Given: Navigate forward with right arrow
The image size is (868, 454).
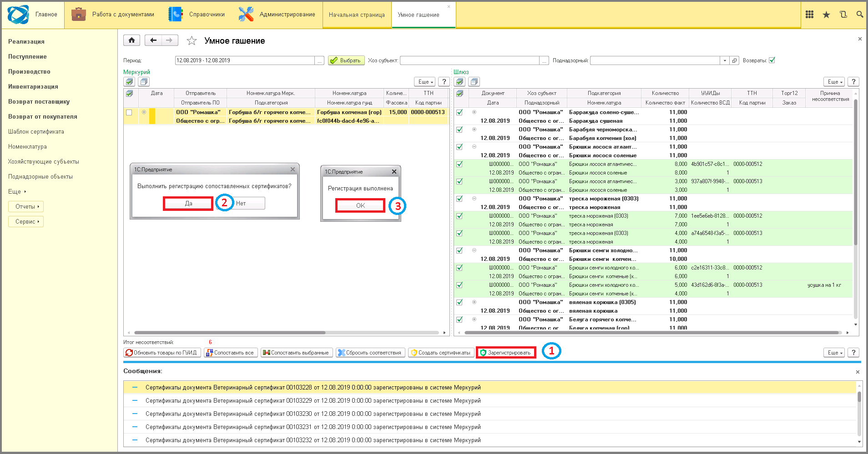Looking at the screenshot, I should (x=170, y=40).
